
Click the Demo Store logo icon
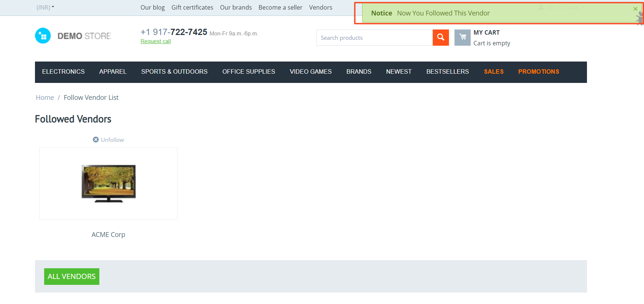click(x=43, y=36)
